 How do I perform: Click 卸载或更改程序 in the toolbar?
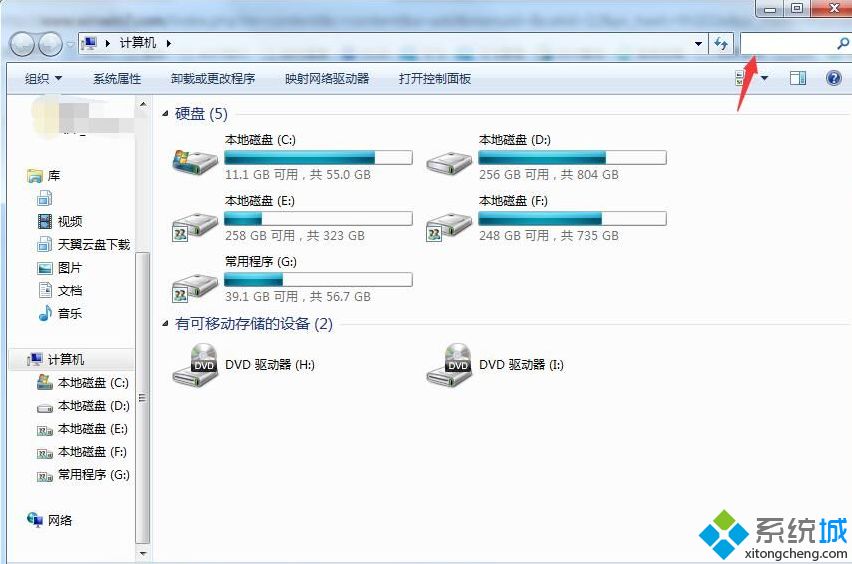click(x=213, y=79)
